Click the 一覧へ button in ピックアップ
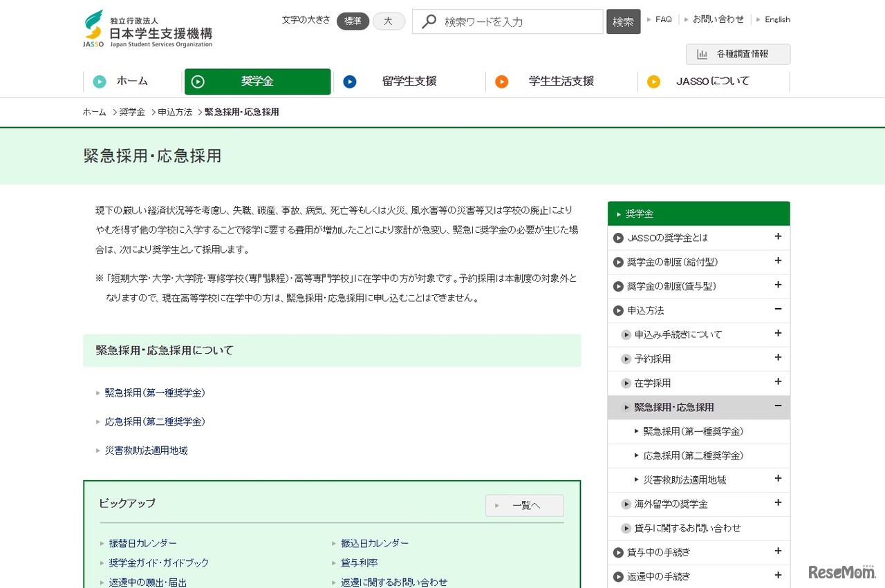This screenshot has width=885, height=588. (x=525, y=506)
